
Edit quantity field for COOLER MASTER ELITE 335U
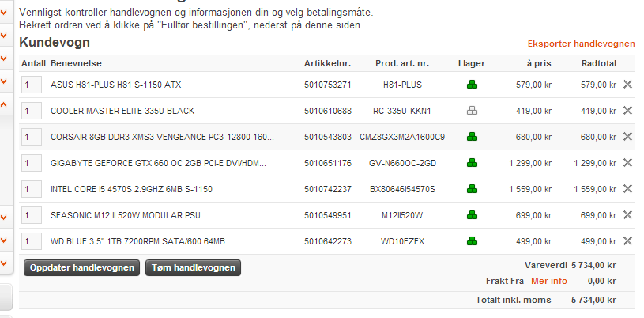point(32,111)
